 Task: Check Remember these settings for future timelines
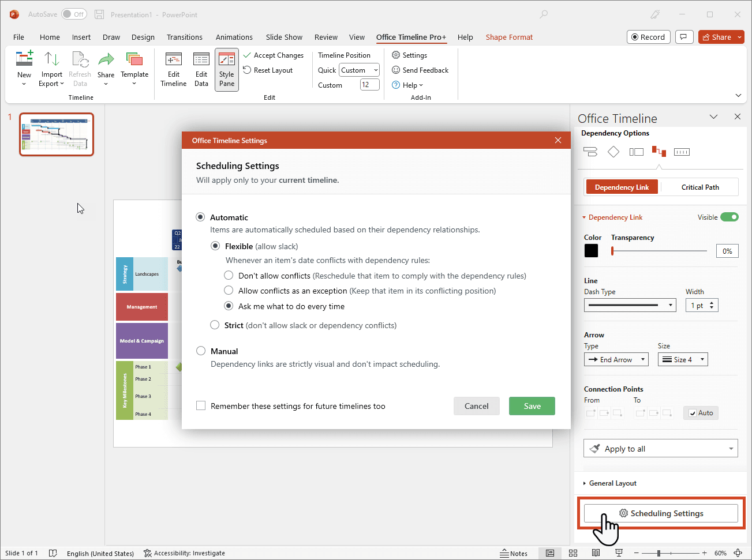click(x=201, y=405)
